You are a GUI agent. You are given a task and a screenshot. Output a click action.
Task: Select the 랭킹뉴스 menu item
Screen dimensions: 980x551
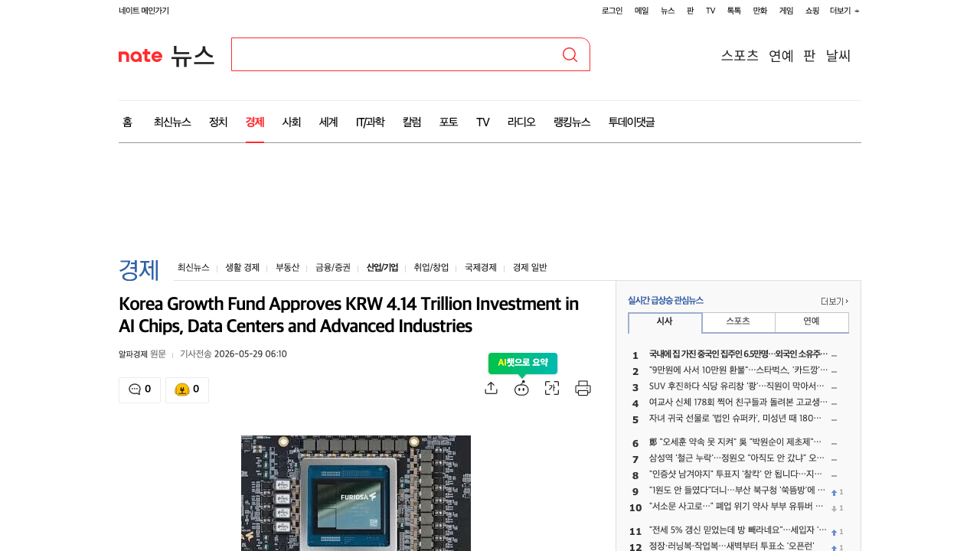click(x=572, y=122)
